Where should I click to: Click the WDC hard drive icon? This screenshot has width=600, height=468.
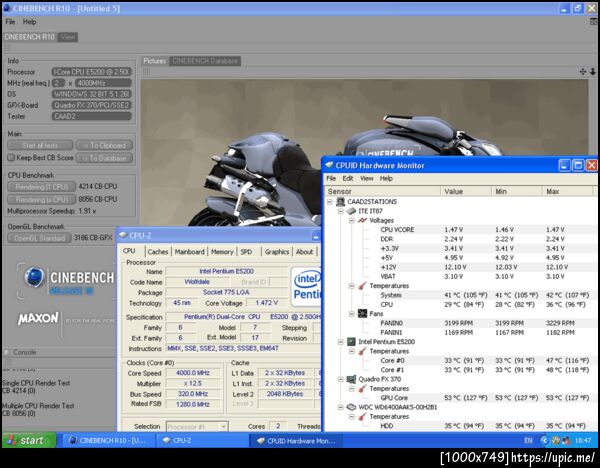351,407
